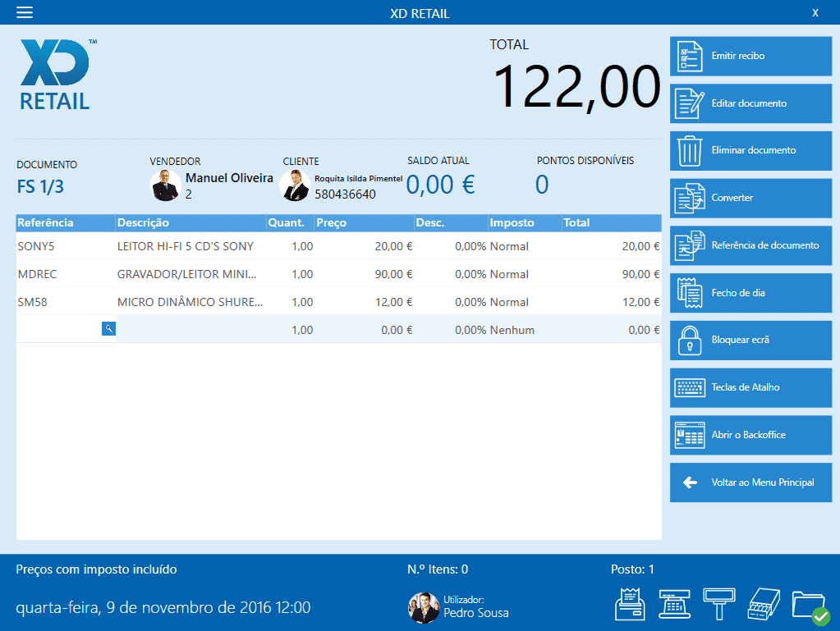Click the customer display status icon

(719, 605)
